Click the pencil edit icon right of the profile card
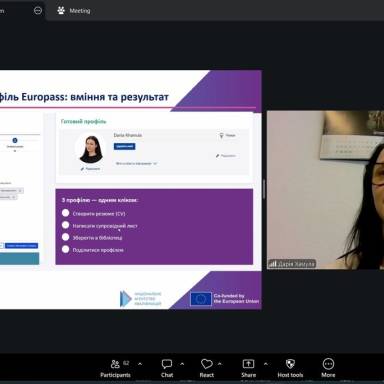Image resolution: width=384 pixels, height=384 pixels. pyautogui.click(x=217, y=156)
